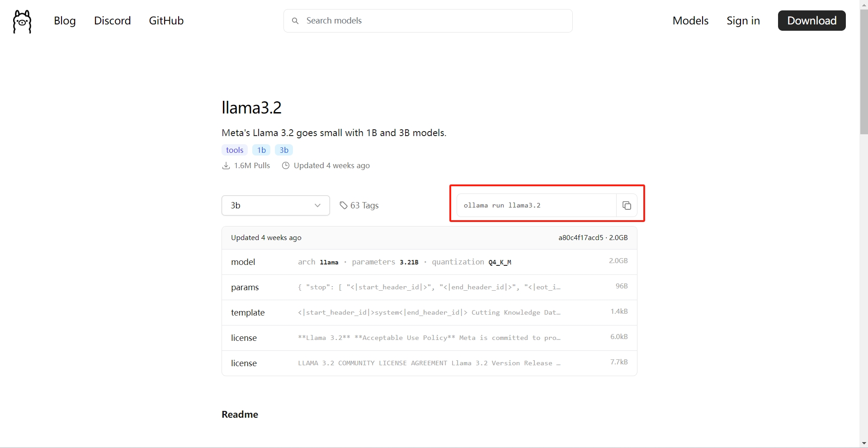
Task: Click the Download button
Action: 812,21
